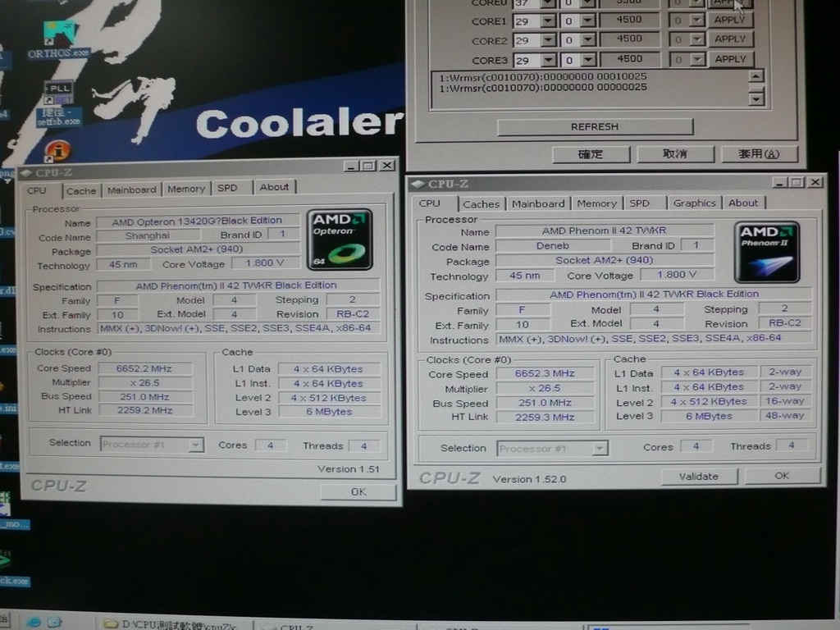
Task: Open the Internet Explorer quick launch icon
Action: pos(34,622)
